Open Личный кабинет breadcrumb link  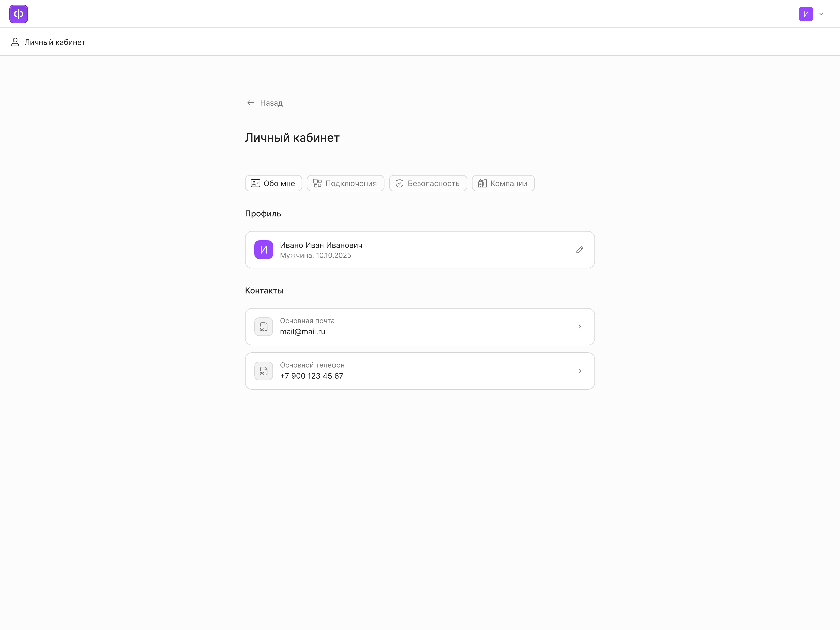click(x=55, y=42)
